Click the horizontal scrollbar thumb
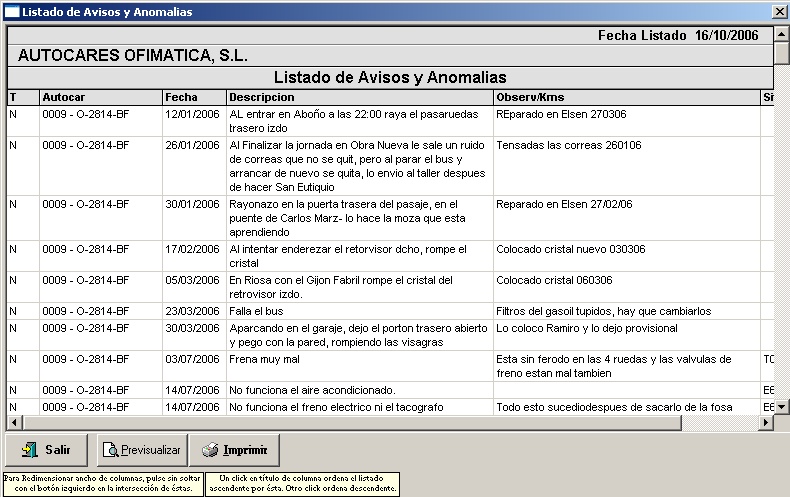 [x=352, y=422]
